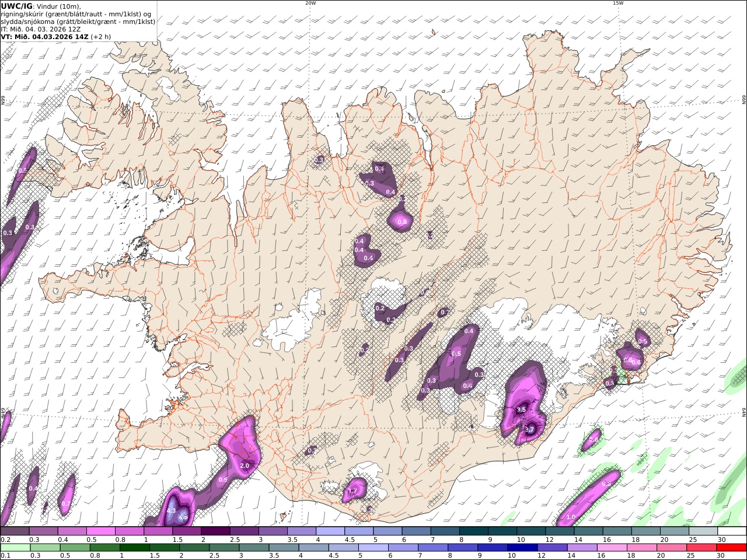Select the deep blue 10 swatch in lower legend
The height and width of the screenshot is (560, 747).
[522, 548]
